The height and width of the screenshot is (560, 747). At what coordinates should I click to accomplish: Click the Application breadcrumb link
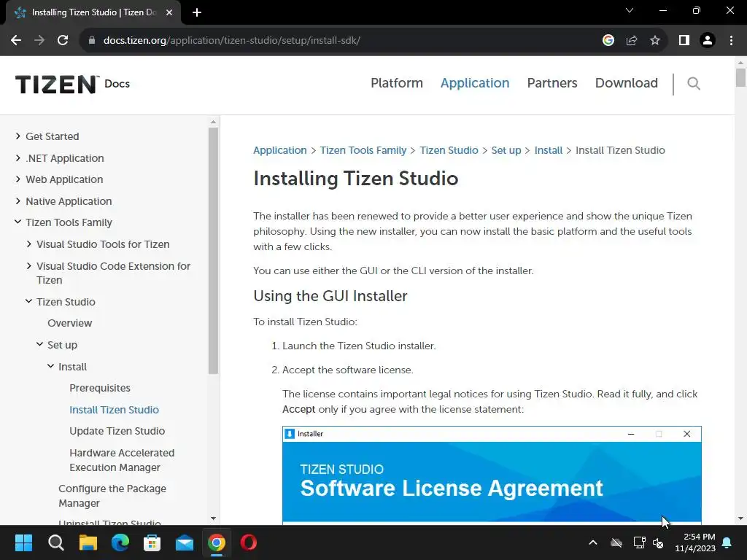pos(279,150)
